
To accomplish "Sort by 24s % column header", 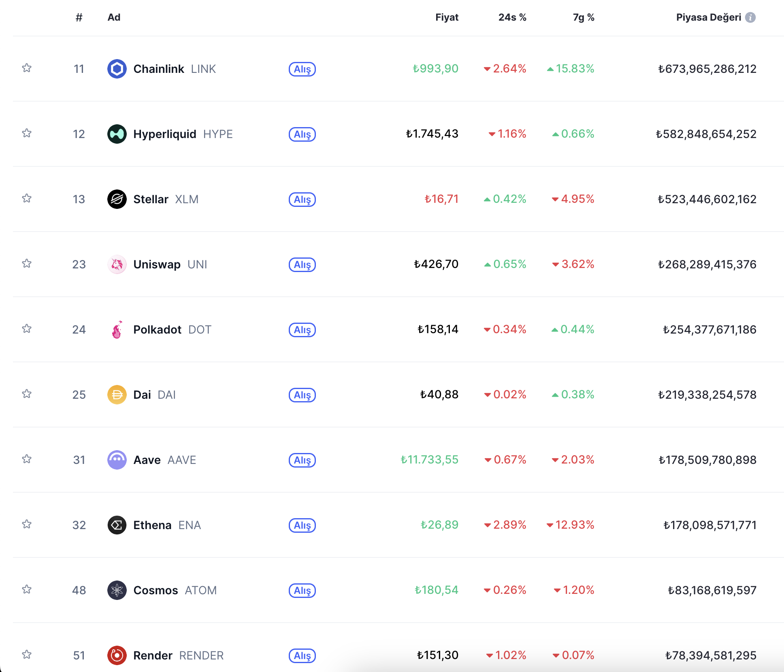I will 512,17.
